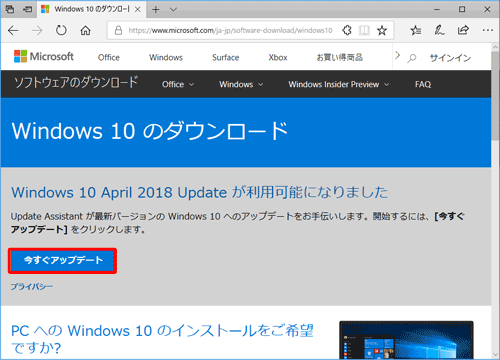Image resolution: width=500 pixels, height=360 pixels.
Task: Open the browser home page icon
Action: pos(85,31)
